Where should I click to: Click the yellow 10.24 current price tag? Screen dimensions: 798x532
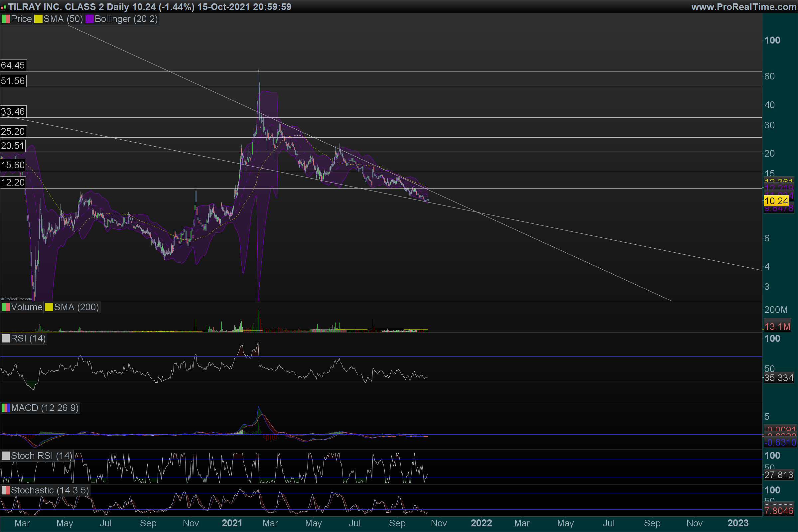[x=776, y=201]
